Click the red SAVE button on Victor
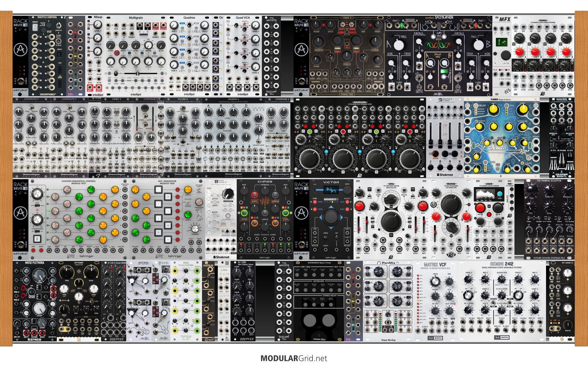This screenshot has height=365, width=588. 347,202
